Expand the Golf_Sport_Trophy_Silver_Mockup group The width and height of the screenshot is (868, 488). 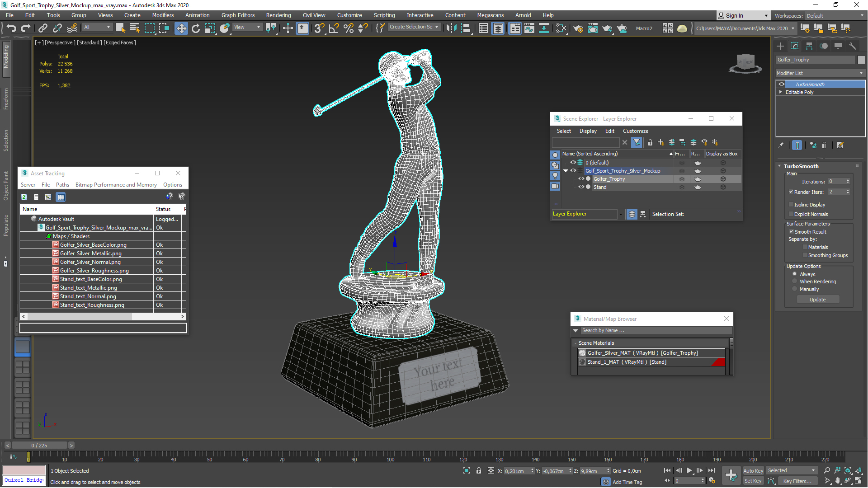pos(566,170)
